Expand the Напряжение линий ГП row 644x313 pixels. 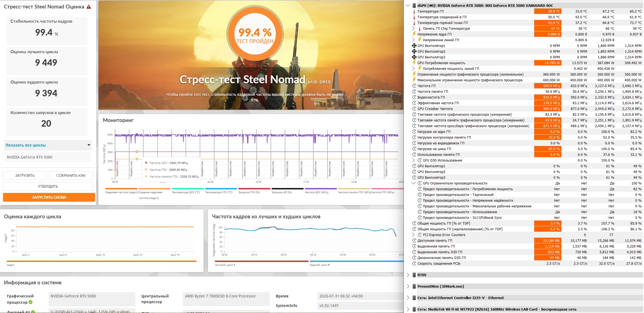click(413, 40)
